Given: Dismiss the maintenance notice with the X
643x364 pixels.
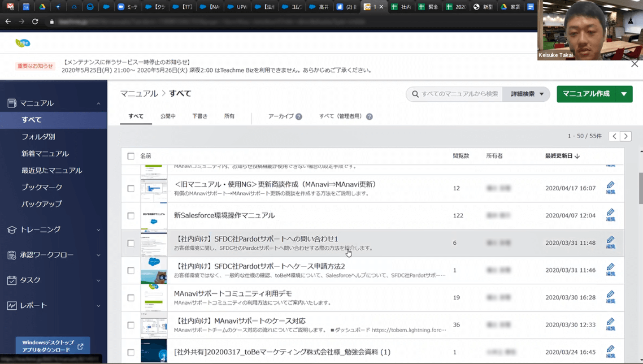Looking at the screenshot, I should [634, 64].
